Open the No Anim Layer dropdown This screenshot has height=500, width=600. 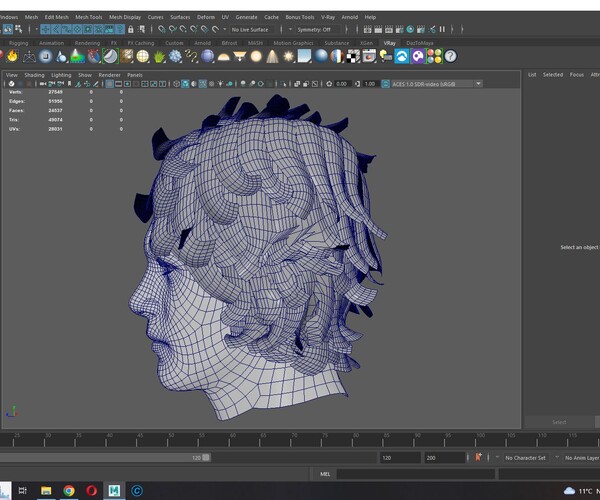[x=582, y=458]
